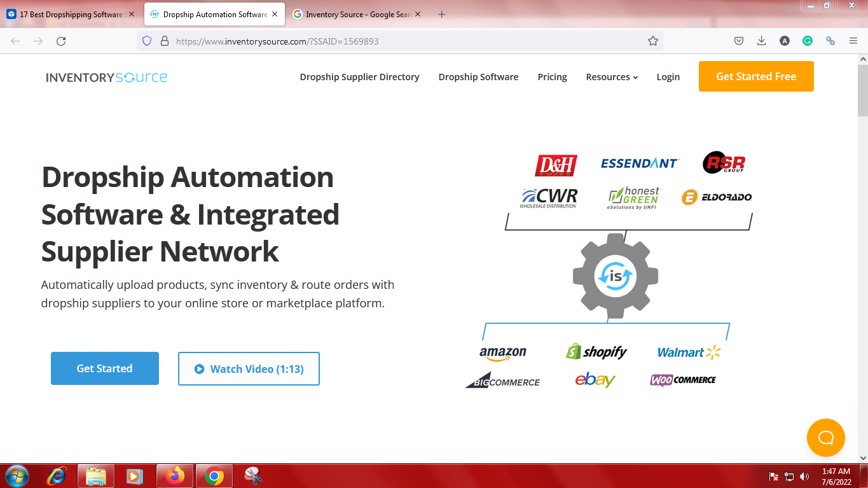Viewport: 868px width, 488px height.
Task: Click the Inventory Source logo
Action: pyautogui.click(x=106, y=78)
